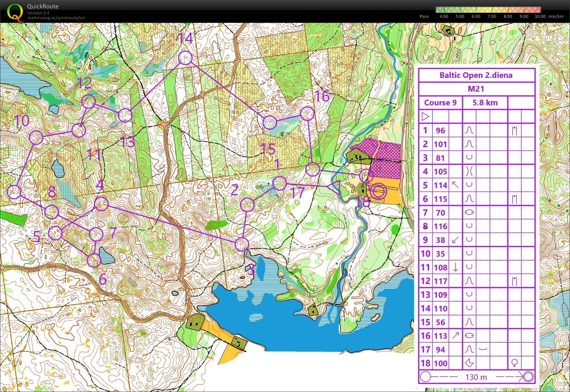Viewport: 570px width, 392px height.
Task: Click the pace color gradient bar
Action: 488,10
